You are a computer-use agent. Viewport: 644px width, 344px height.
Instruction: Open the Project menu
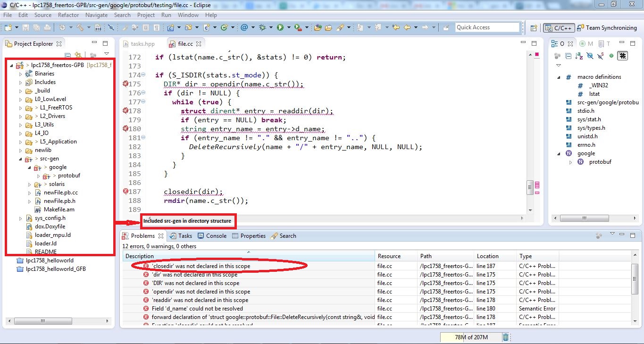146,15
